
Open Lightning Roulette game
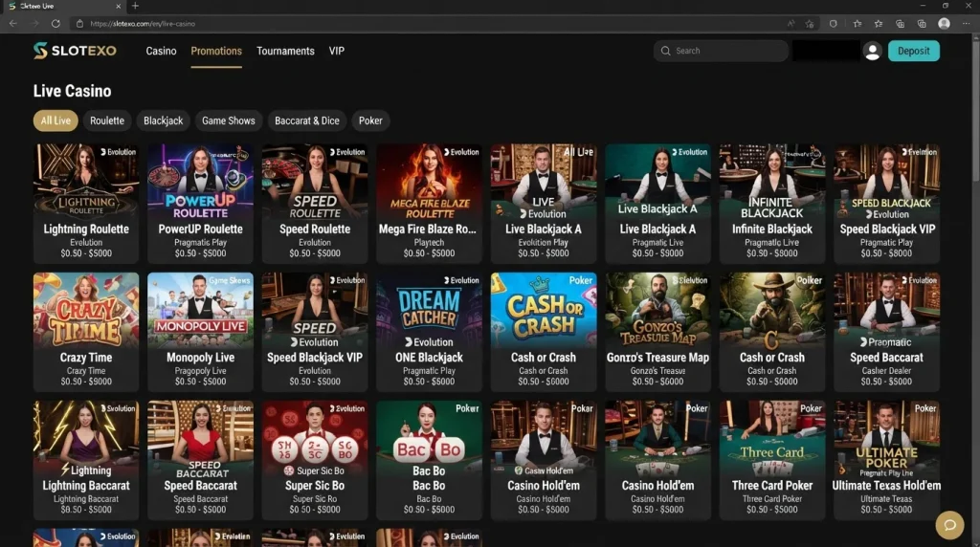[86, 204]
